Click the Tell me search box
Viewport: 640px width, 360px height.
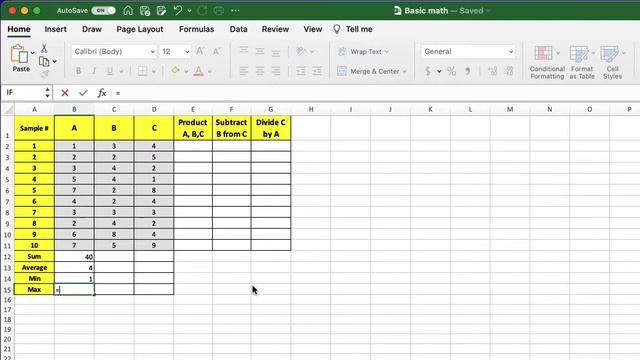(x=353, y=29)
